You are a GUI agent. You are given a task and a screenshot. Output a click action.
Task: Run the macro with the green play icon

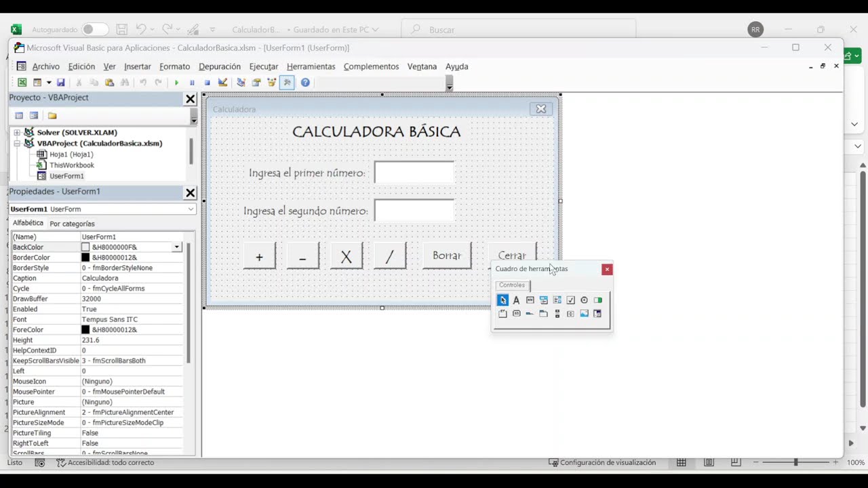click(x=176, y=83)
